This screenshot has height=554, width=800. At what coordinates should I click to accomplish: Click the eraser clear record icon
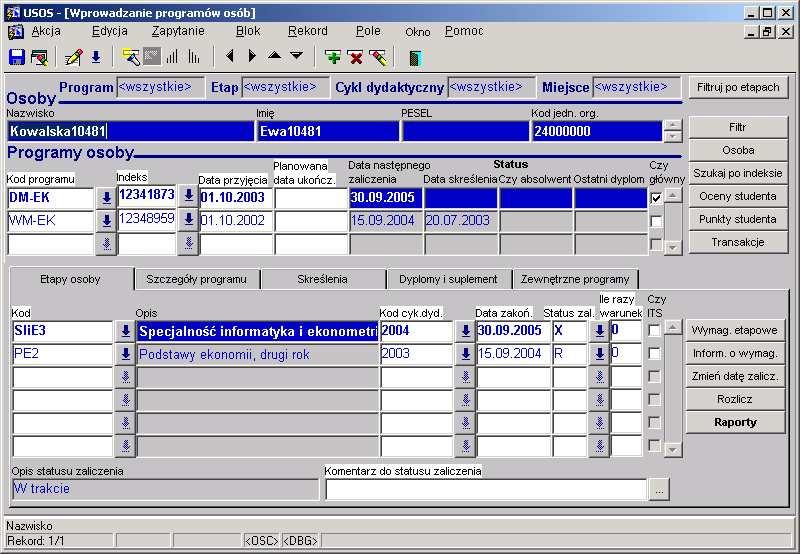click(x=378, y=57)
